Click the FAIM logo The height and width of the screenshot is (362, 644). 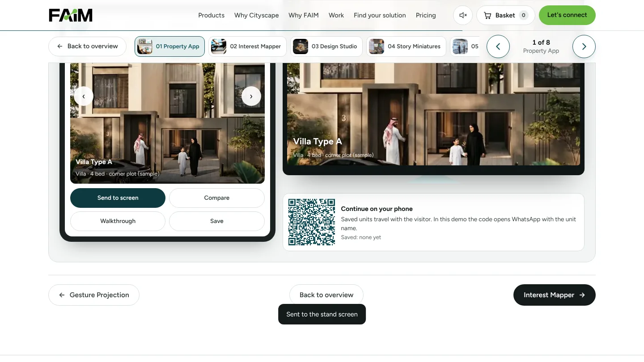click(71, 15)
